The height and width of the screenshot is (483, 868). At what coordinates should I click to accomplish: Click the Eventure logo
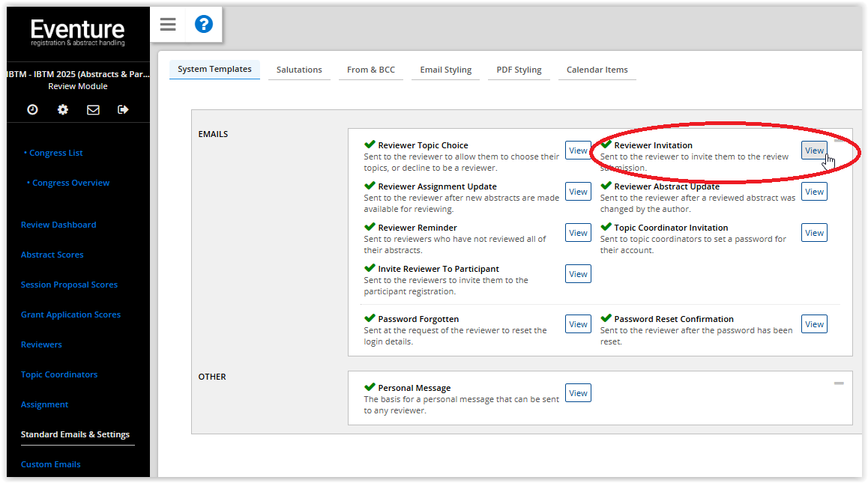(x=77, y=32)
